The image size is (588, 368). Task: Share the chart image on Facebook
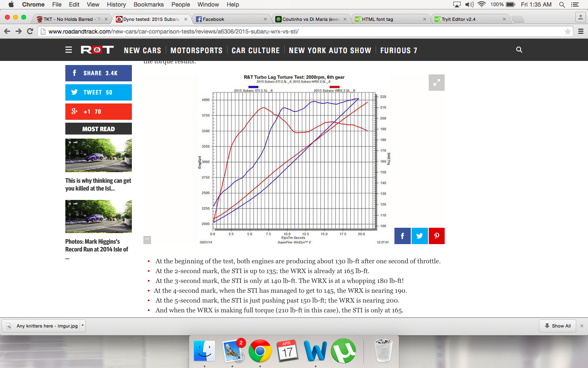[x=402, y=236]
